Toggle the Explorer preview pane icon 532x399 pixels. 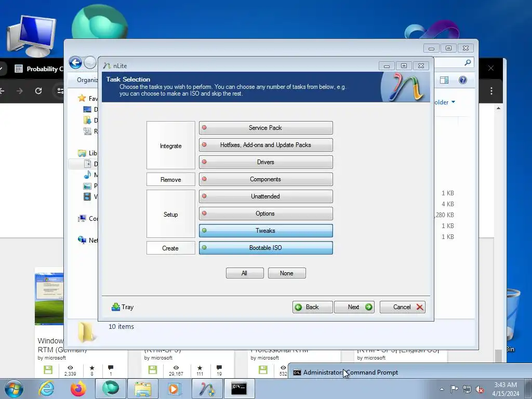tap(444, 80)
